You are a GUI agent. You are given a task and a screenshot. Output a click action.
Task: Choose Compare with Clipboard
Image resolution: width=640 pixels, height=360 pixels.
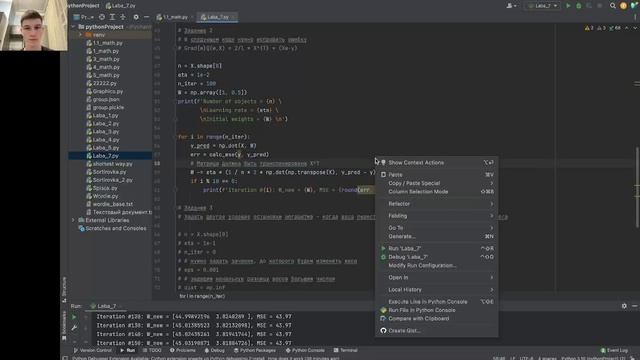click(x=436, y=318)
